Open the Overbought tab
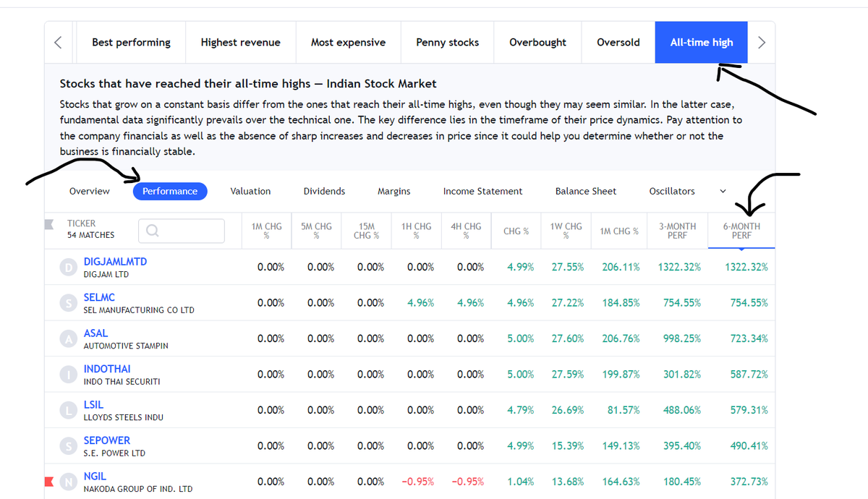The height and width of the screenshot is (499, 868). (x=537, y=42)
